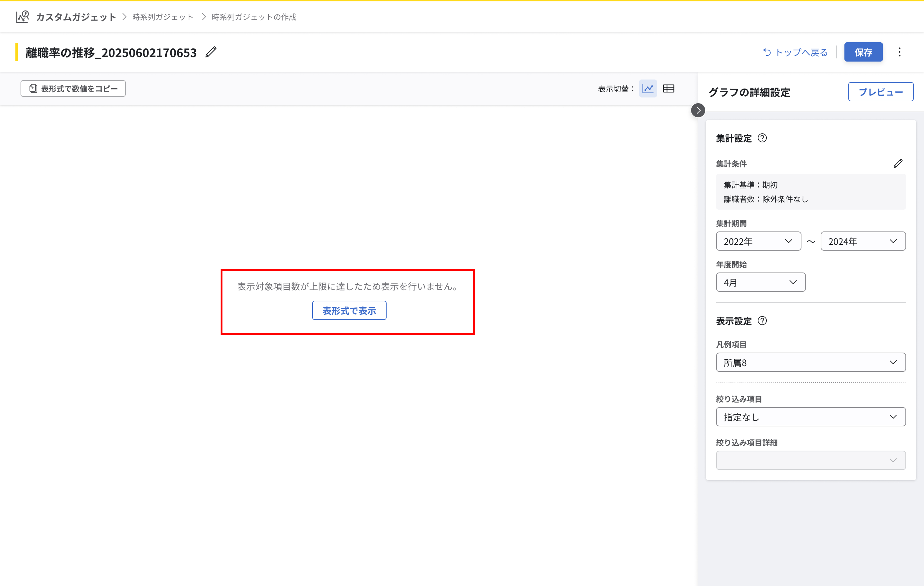Go to カスタムガジェット breadcrumb
924x586 pixels.
point(76,17)
